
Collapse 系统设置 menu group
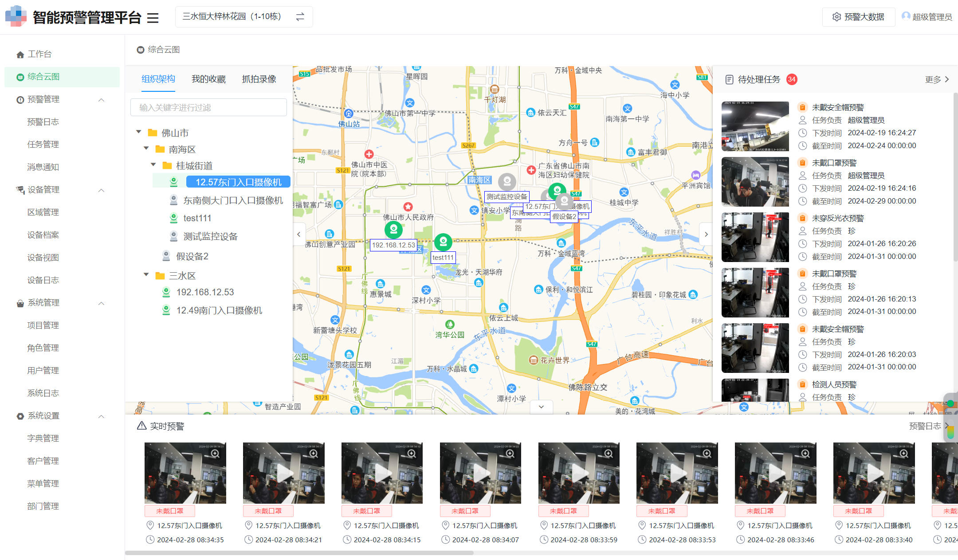(101, 416)
